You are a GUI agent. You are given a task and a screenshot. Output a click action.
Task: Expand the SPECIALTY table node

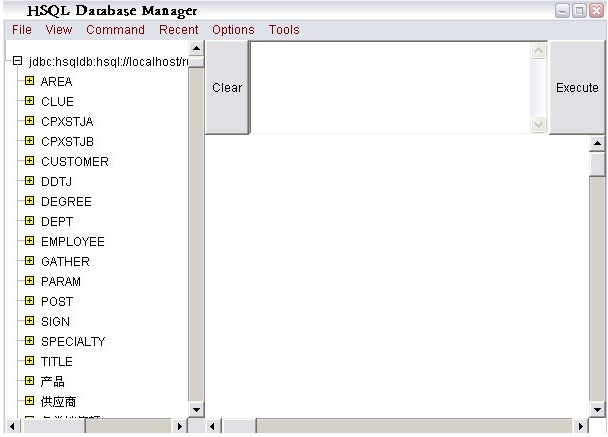pos(29,341)
